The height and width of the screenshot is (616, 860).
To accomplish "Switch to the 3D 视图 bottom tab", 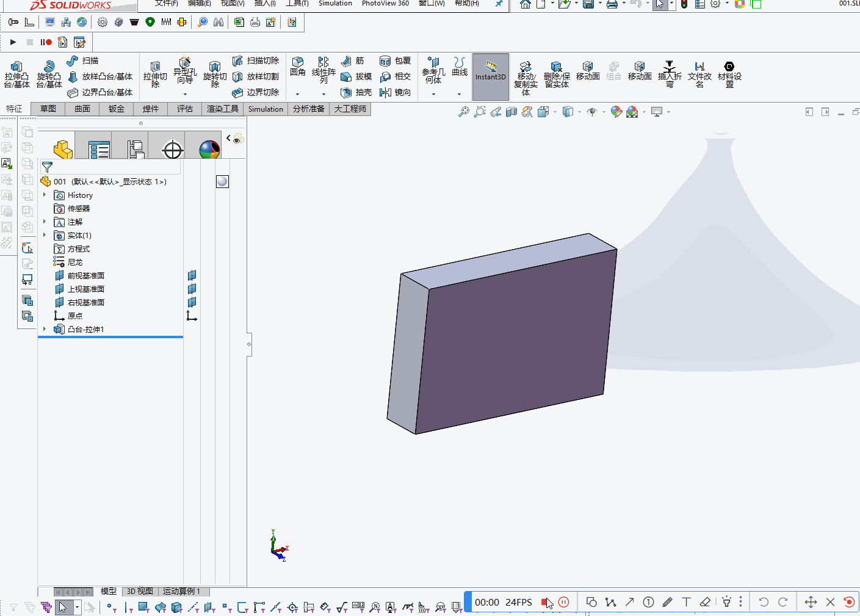I will click(x=140, y=591).
